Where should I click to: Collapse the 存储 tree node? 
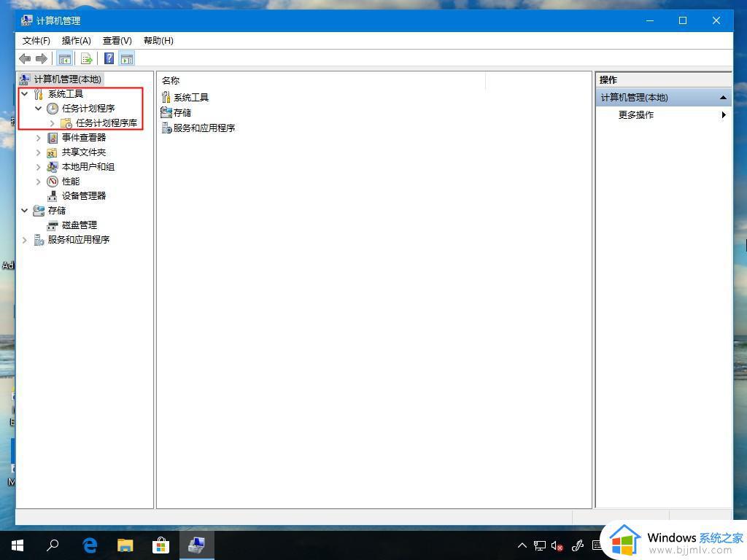pos(25,210)
